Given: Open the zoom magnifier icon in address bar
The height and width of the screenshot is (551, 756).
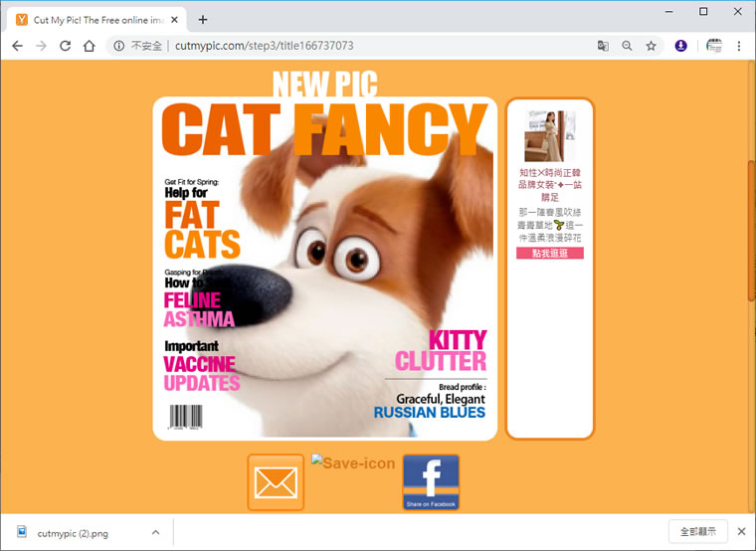Looking at the screenshot, I should point(627,46).
